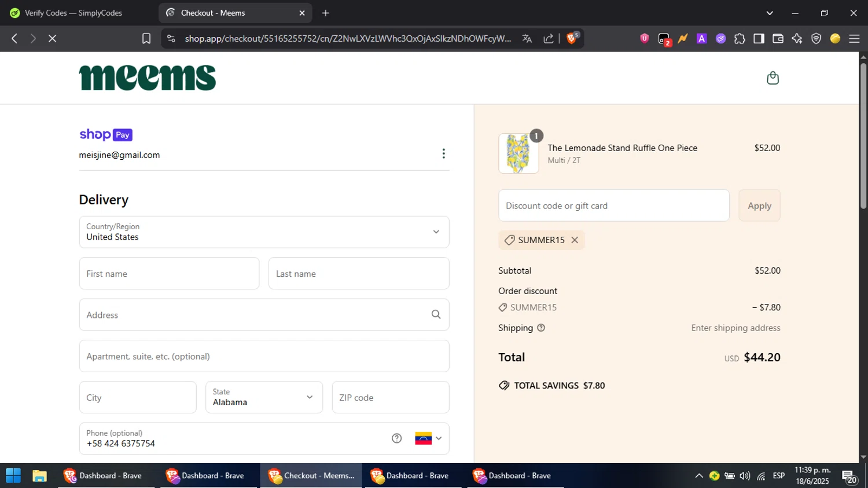Viewport: 868px width, 488px height.
Task: Bookmark this checkout page
Action: (146, 38)
